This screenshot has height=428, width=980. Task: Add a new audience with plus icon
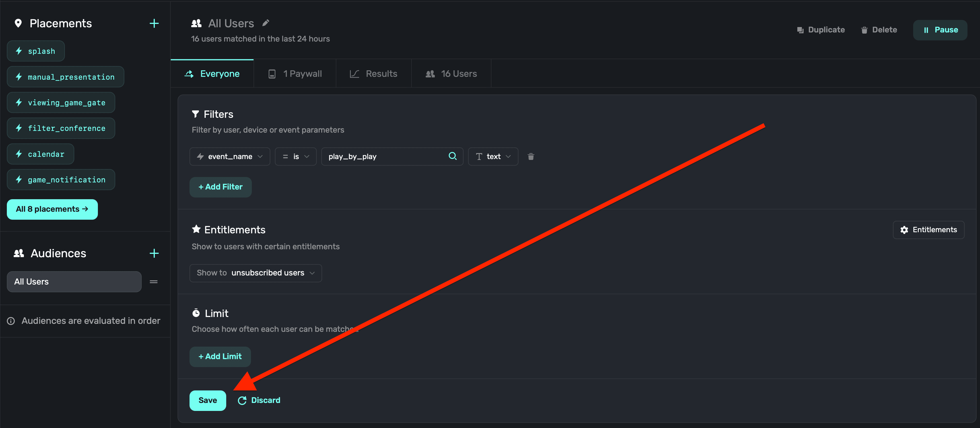(x=154, y=253)
